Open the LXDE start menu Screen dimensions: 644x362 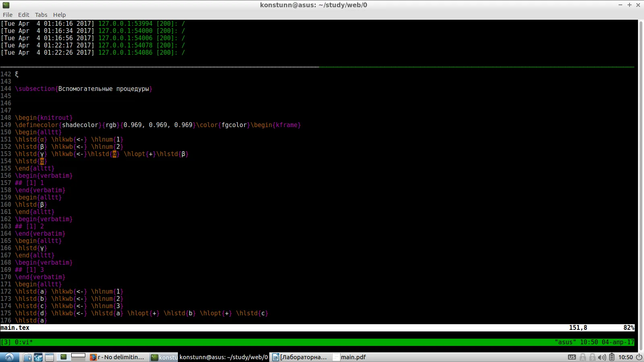[x=9, y=357]
